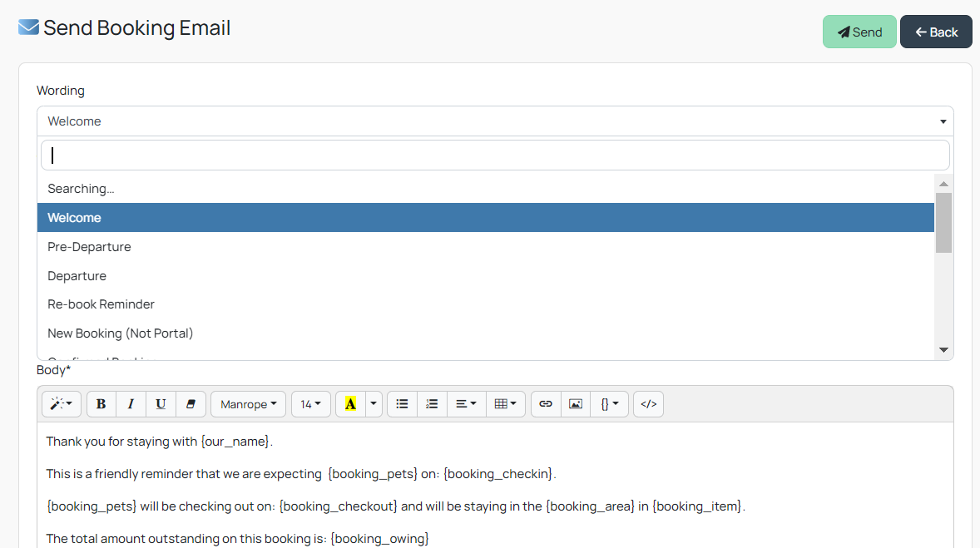This screenshot has height=548, width=980.
Task: Insert a hyperlink
Action: 546,404
